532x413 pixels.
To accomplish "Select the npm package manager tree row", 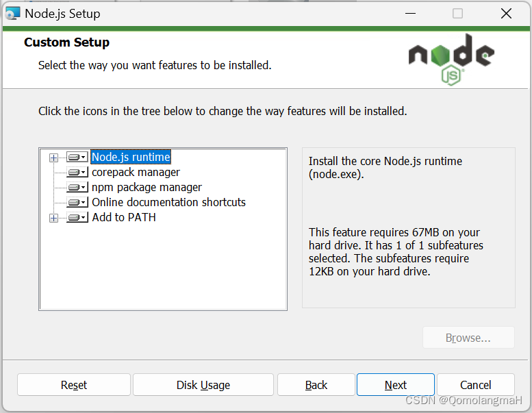I will coord(147,188).
